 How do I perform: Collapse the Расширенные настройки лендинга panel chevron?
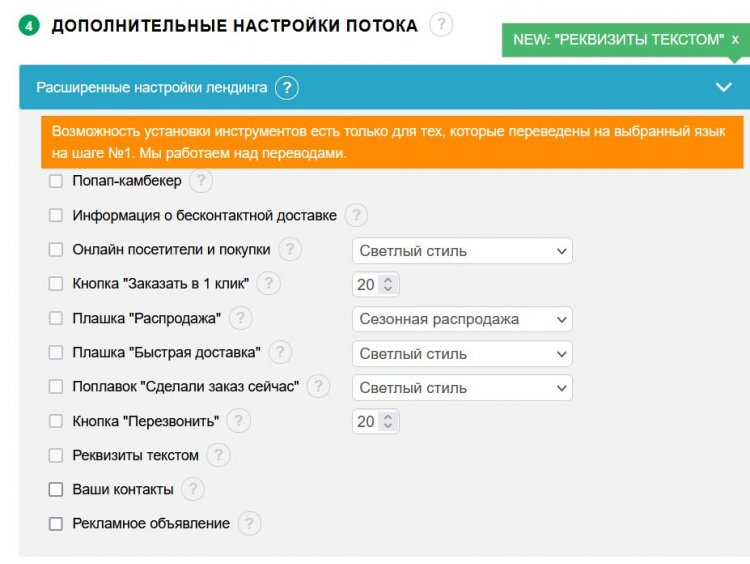[x=724, y=87]
